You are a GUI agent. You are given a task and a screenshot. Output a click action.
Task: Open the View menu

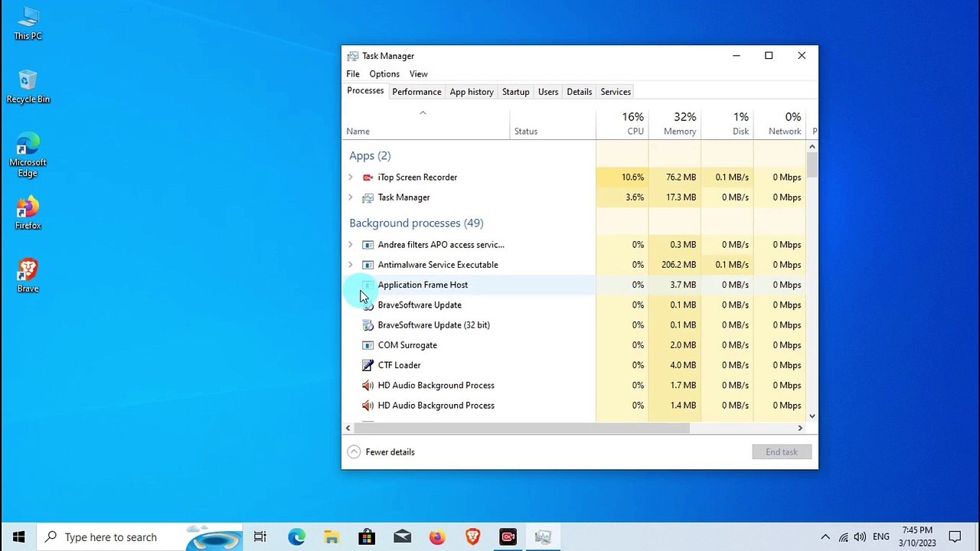point(418,74)
